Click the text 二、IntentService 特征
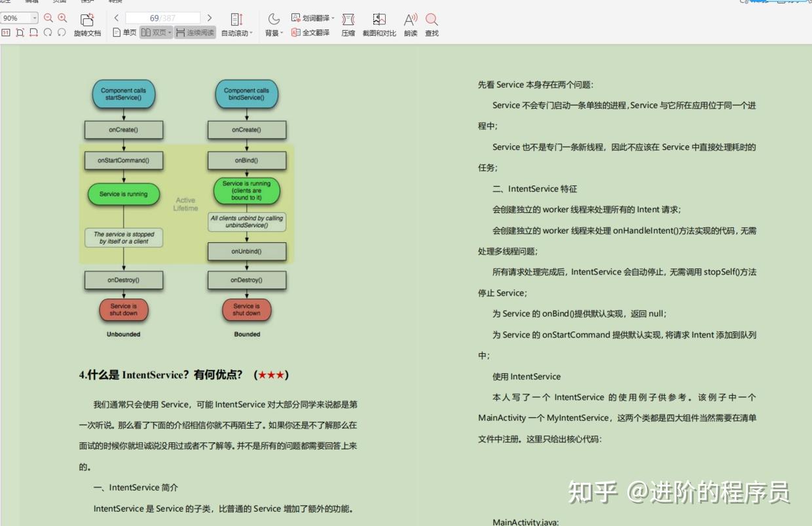 pyautogui.click(x=535, y=189)
